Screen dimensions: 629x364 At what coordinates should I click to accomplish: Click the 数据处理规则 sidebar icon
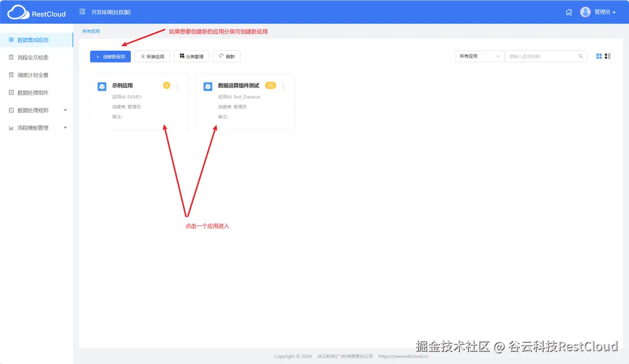(x=11, y=110)
